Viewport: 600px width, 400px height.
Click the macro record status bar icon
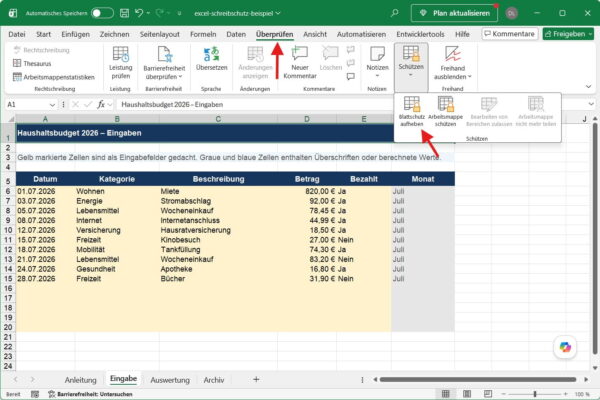[35, 394]
